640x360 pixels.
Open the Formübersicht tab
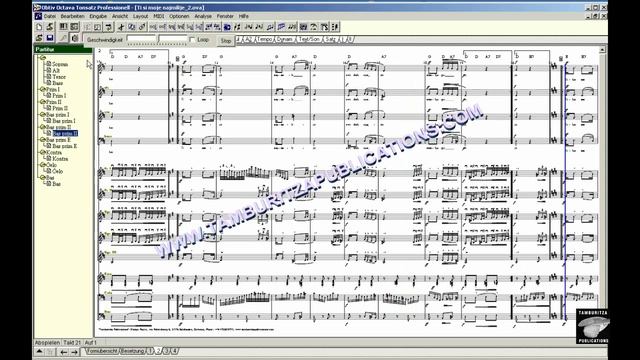pyautogui.click(x=102, y=351)
